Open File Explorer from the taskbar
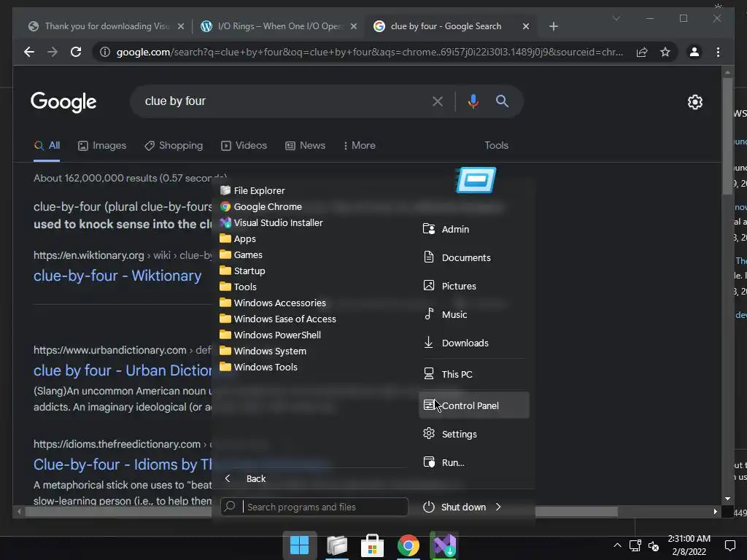Viewport: 747px width, 560px height. [336, 545]
